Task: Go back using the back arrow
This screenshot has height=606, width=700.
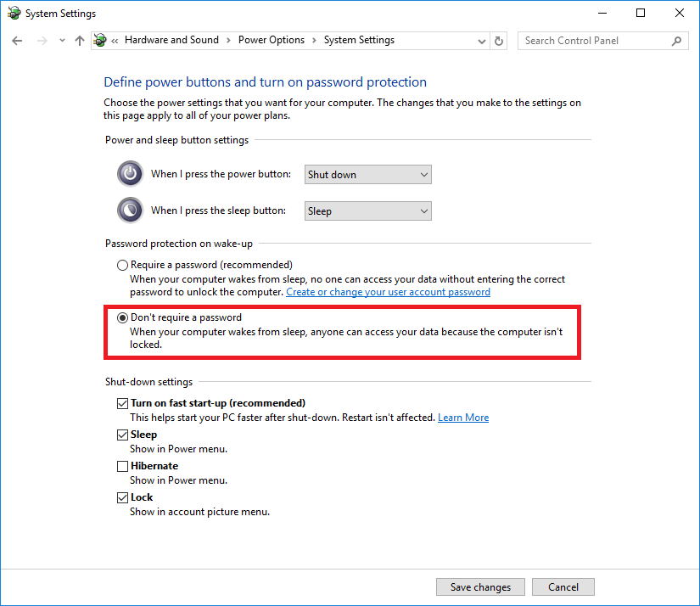Action: point(17,41)
